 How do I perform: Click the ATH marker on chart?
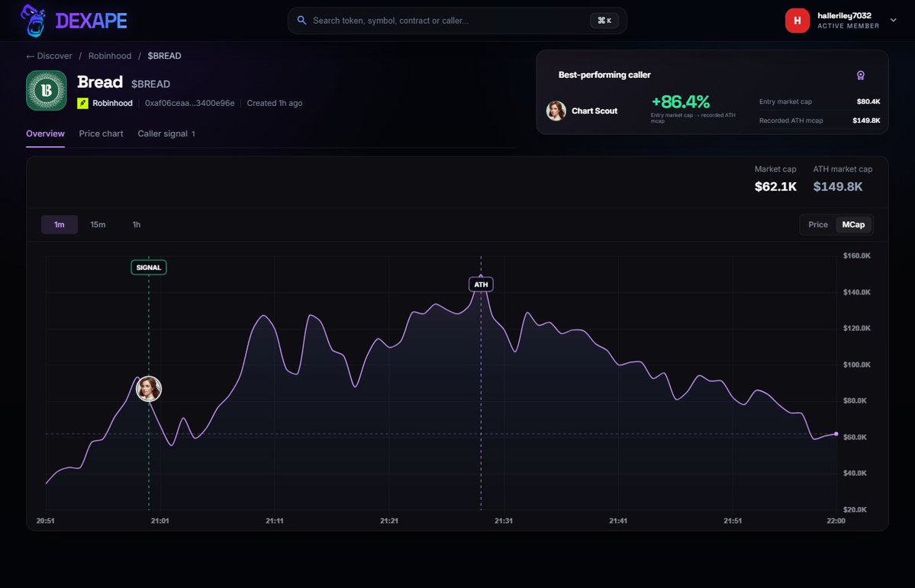[x=481, y=284]
